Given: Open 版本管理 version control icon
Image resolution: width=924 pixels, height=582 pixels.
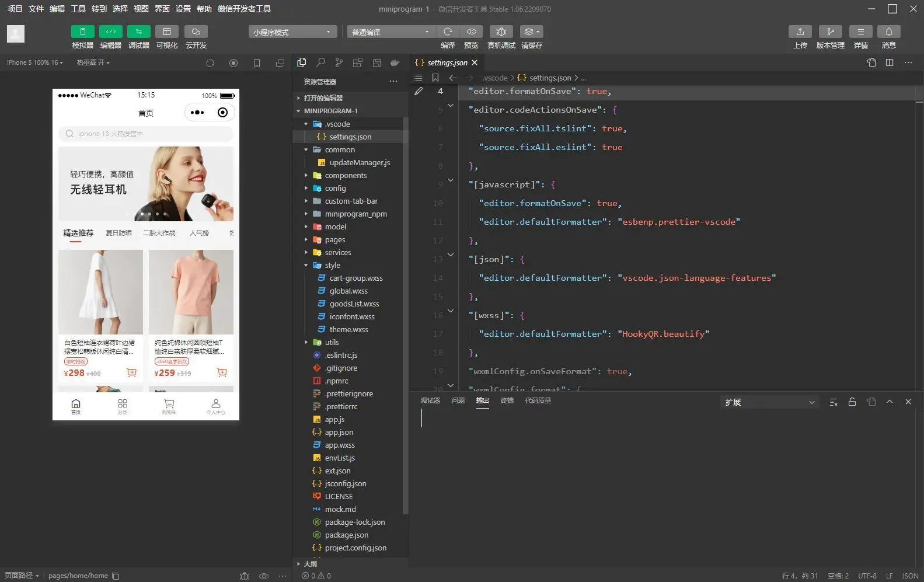Looking at the screenshot, I should click(x=830, y=32).
